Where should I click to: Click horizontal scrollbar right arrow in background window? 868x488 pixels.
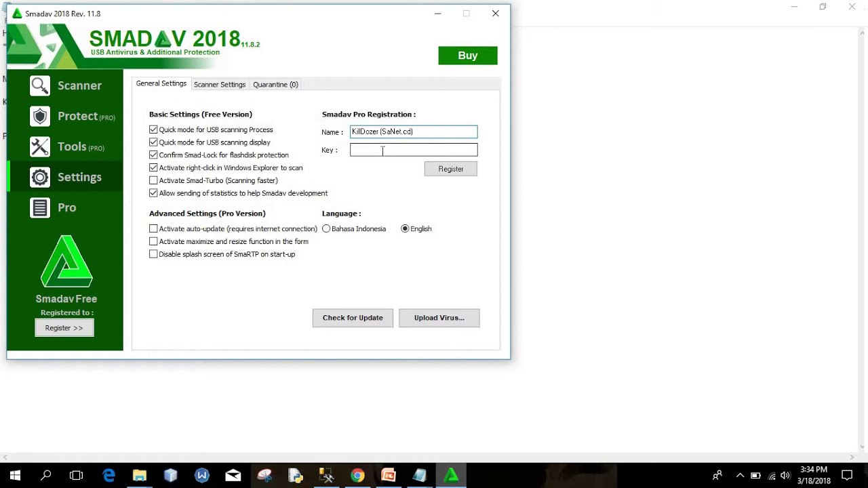tap(853, 457)
